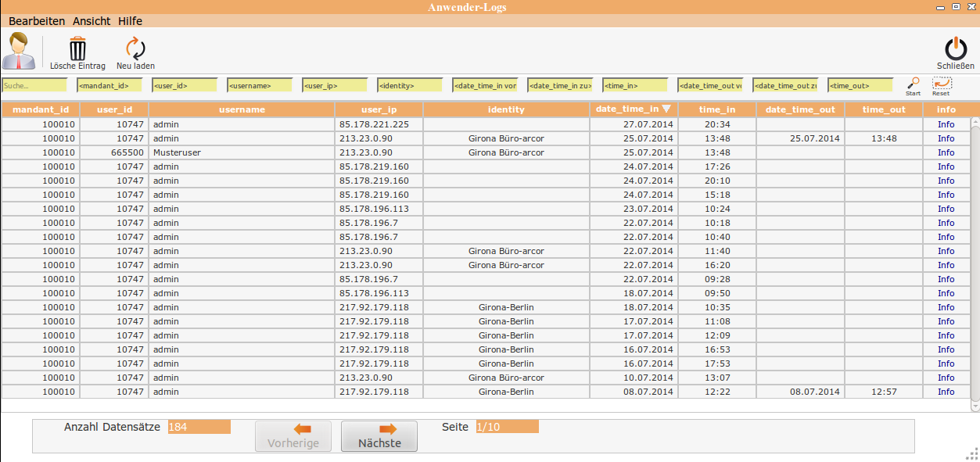980x462 pixels.
Task: Toggle sort arrow on date_time_in column
Action: pyautogui.click(x=666, y=109)
